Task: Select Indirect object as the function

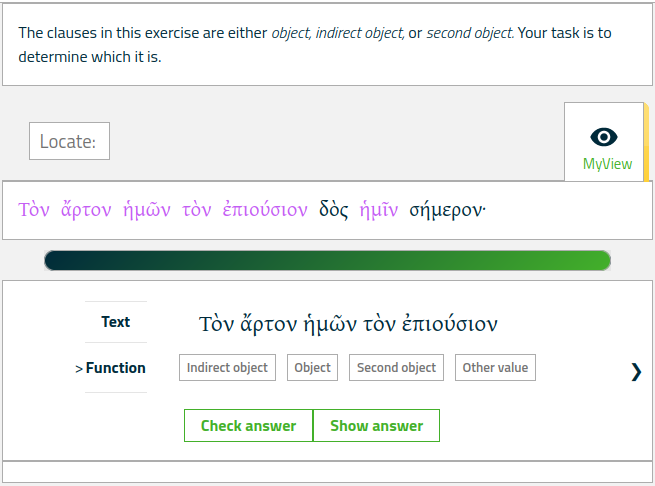Action: coord(227,368)
